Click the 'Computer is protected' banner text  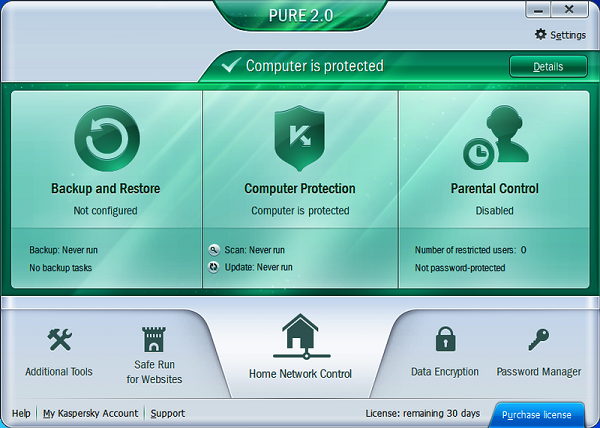click(315, 66)
